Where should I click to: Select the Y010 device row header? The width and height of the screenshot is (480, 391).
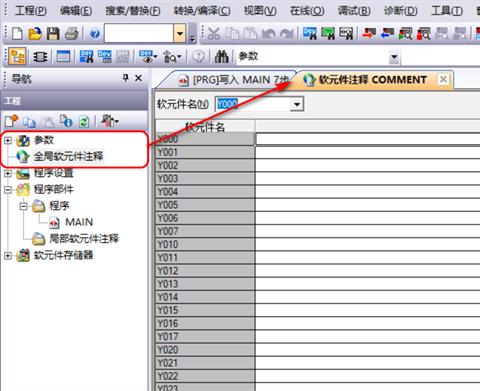(205, 244)
